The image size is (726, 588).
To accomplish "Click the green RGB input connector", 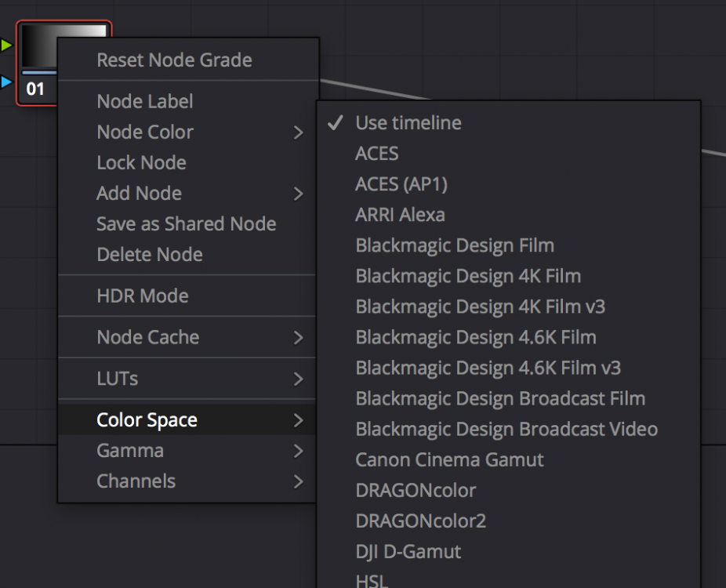I will point(6,45).
